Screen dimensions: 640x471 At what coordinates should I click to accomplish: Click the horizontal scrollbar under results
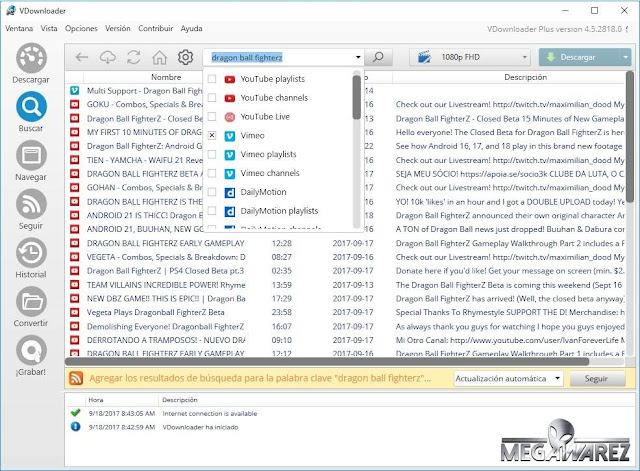click(327, 362)
